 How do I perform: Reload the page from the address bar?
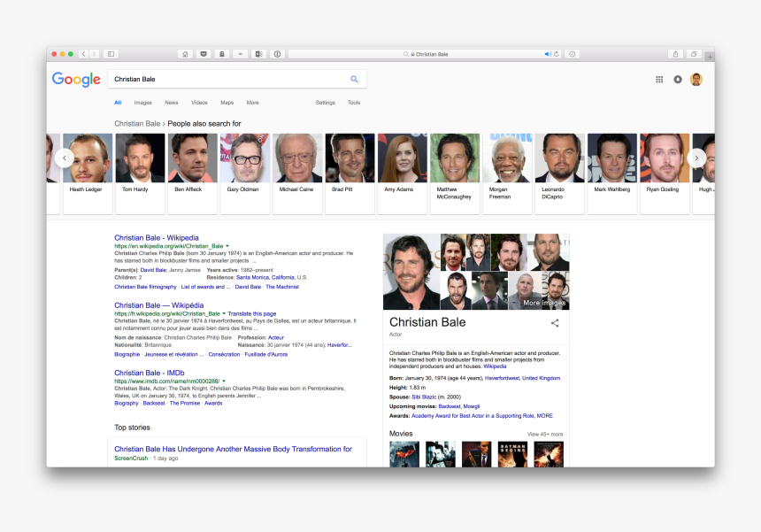pos(557,54)
